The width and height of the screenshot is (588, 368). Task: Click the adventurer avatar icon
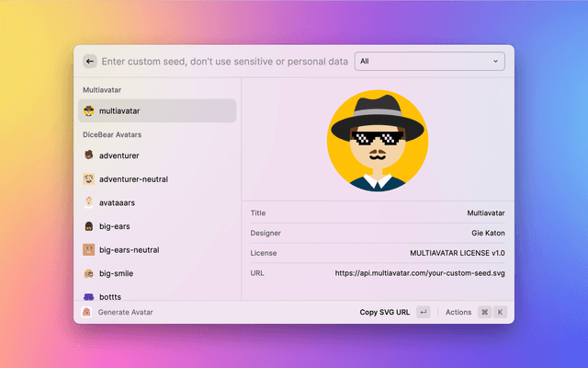pyautogui.click(x=88, y=155)
